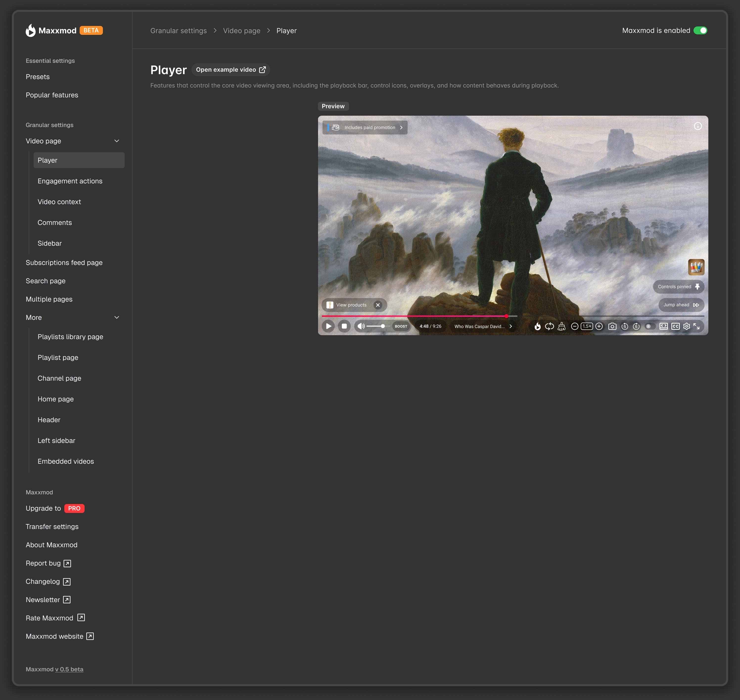Activate the BOOST volume button

click(401, 326)
